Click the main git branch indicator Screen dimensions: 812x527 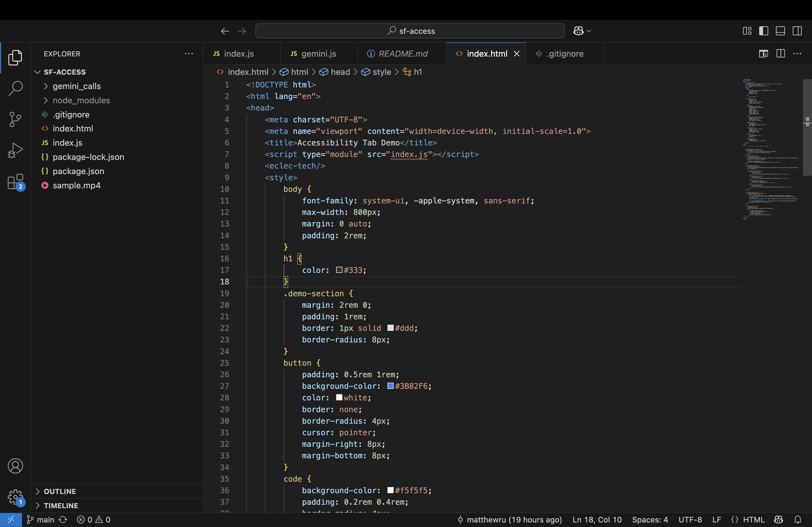40,519
